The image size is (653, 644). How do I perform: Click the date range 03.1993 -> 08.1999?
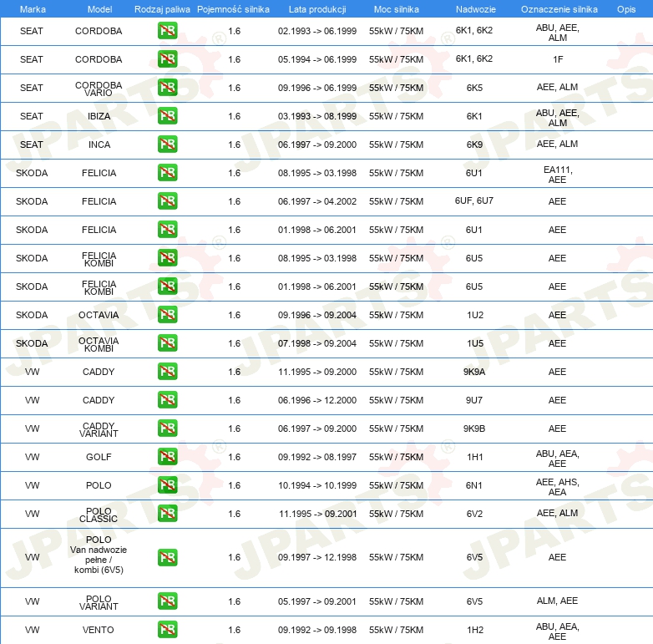[x=317, y=116]
